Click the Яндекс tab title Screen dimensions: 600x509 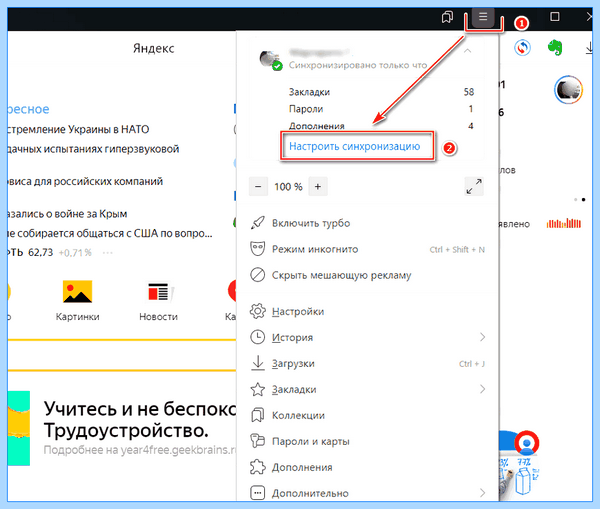point(153,49)
